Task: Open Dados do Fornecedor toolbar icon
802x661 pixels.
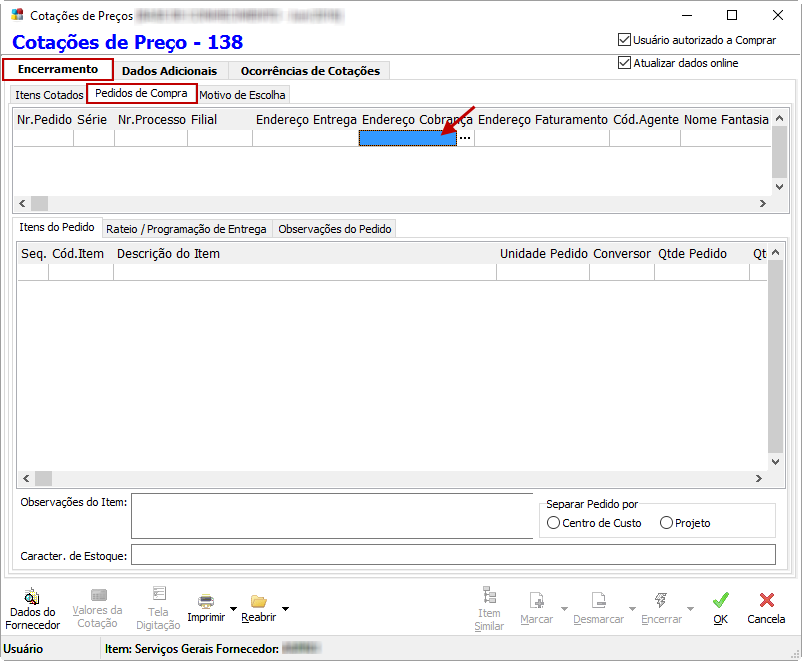Action: tap(33, 598)
